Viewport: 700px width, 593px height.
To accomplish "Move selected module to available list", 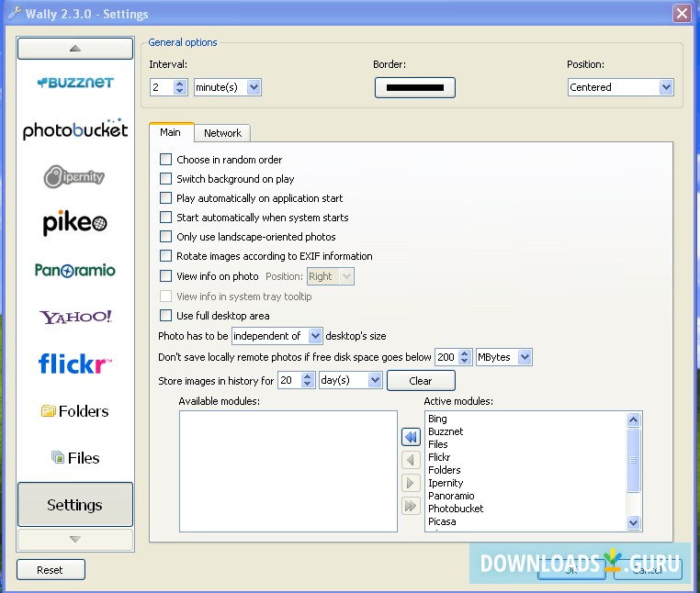I will (x=411, y=460).
